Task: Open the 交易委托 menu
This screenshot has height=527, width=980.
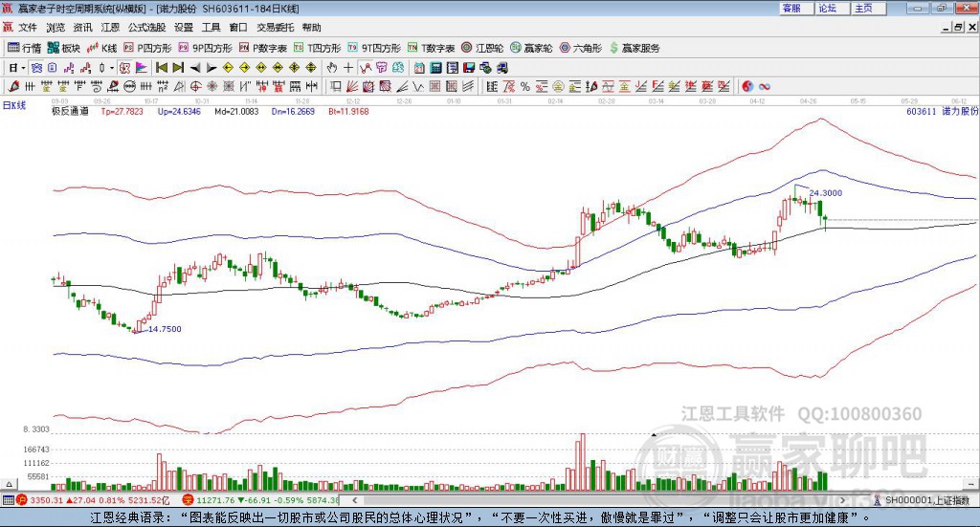Action: coord(275,28)
